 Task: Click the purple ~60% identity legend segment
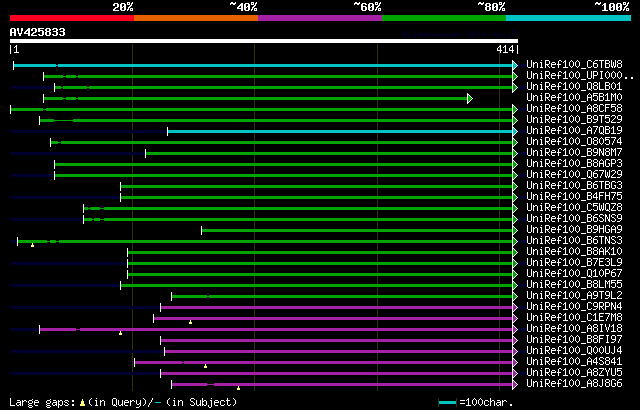tap(320, 18)
